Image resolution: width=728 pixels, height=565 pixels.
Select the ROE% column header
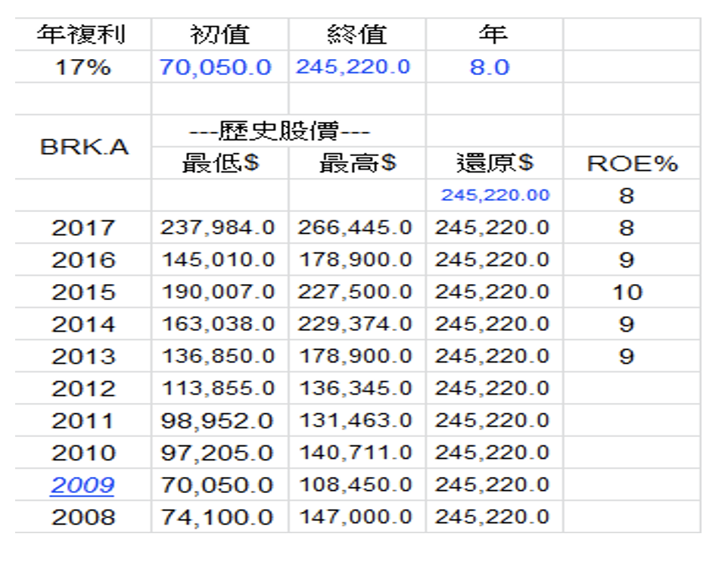(x=633, y=164)
